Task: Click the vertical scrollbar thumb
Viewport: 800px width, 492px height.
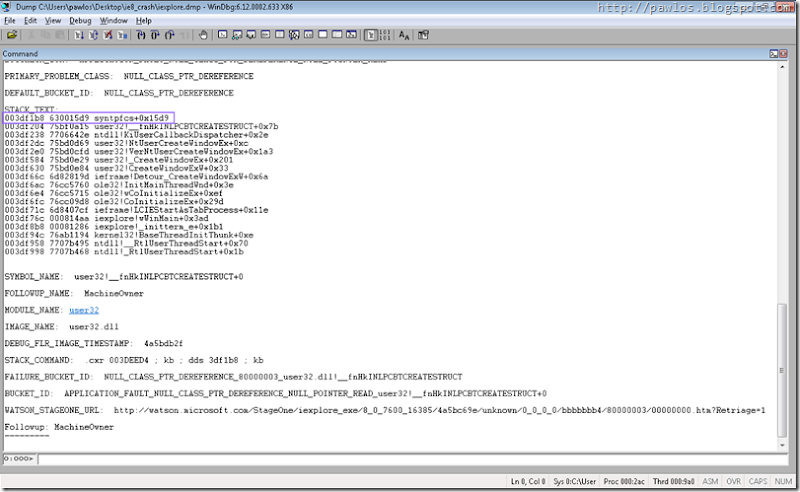Action: coord(782,371)
